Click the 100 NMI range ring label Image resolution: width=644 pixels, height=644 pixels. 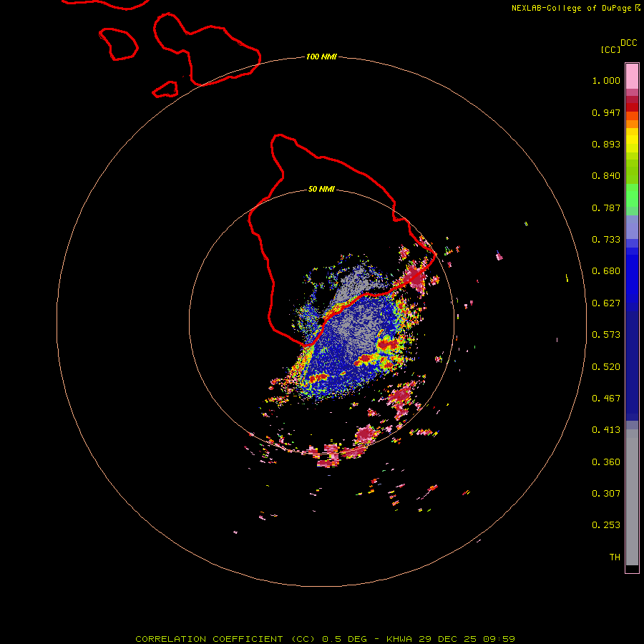321,57
